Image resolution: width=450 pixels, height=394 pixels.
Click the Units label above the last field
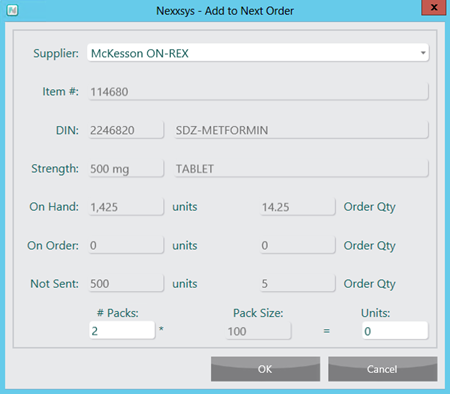(x=375, y=313)
